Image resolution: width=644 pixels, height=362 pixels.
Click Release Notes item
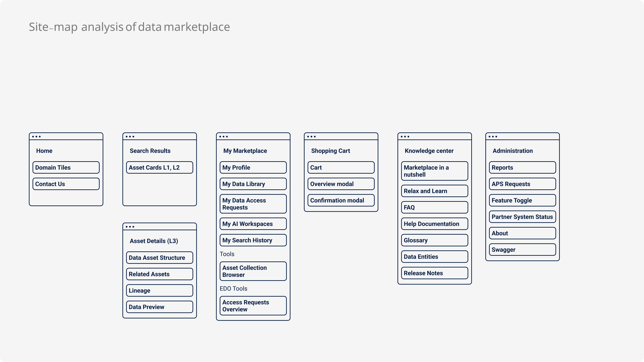point(435,273)
